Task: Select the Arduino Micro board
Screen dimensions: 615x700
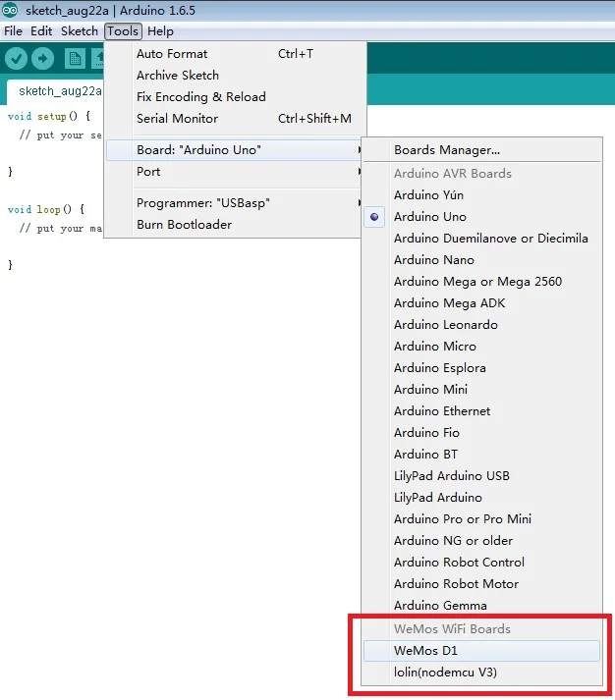Action: pyautogui.click(x=481, y=347)
